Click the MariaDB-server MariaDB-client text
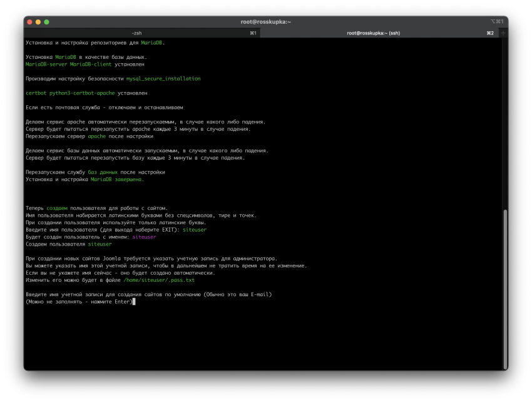532x402 pixels. point(69,64)
